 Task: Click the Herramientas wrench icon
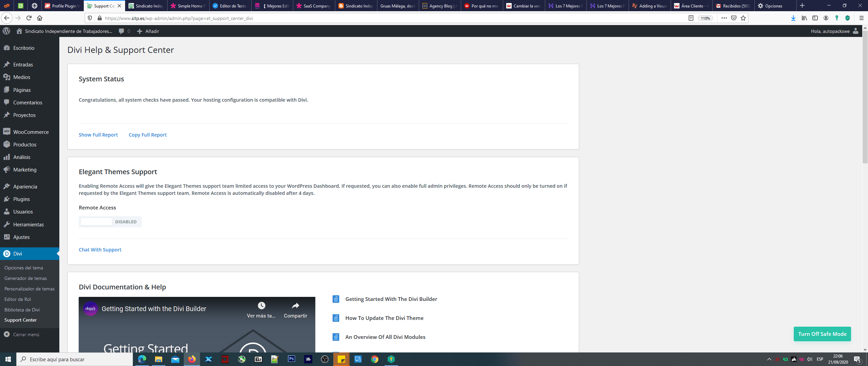pos(7,224)
